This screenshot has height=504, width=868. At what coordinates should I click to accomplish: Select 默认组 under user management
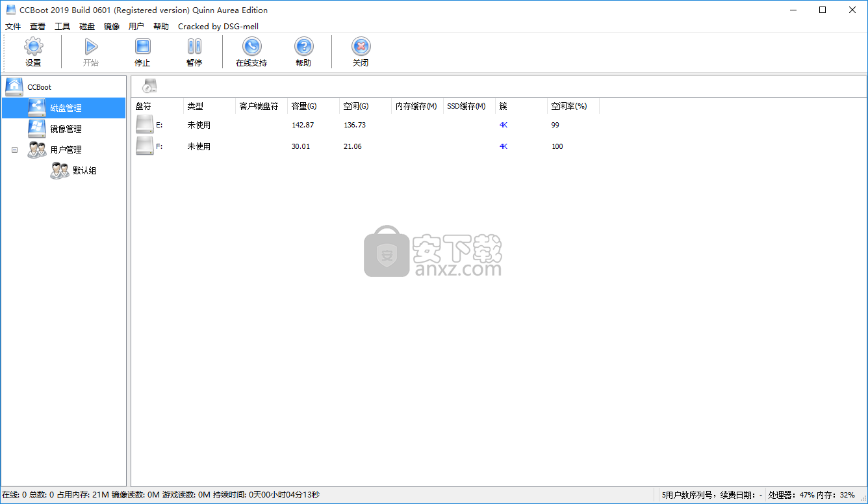coord(84,170)
